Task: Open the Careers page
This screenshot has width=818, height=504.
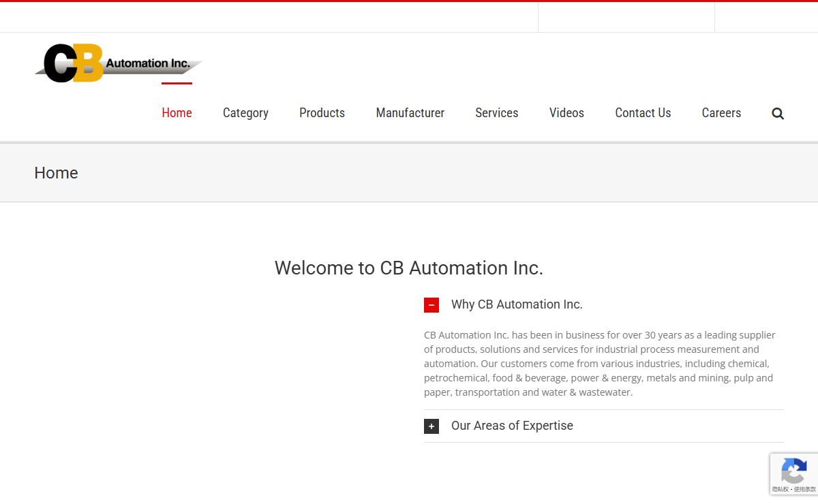Action: (721, 113)
